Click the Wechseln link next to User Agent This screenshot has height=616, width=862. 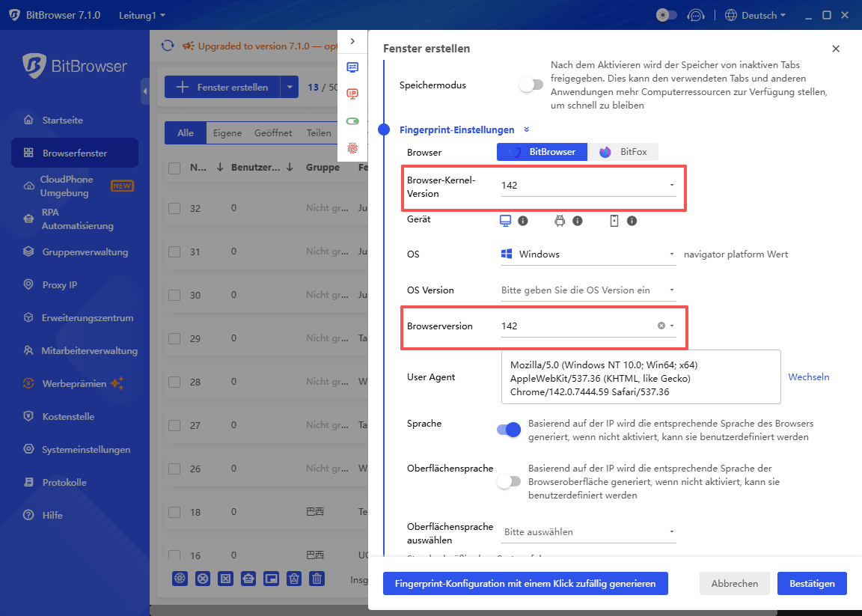pyautogui.click(x=808, y=376)
